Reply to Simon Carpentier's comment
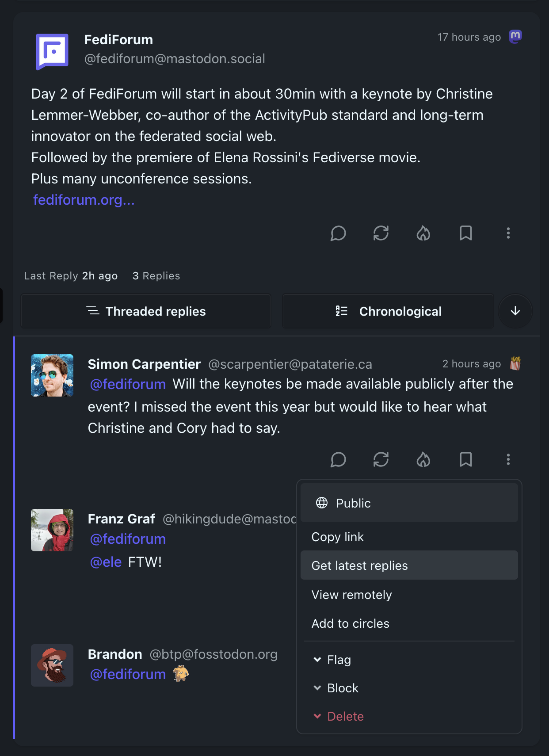Image resolution: width=549 pixels, height=756 pixels. [x=338, y=459]
